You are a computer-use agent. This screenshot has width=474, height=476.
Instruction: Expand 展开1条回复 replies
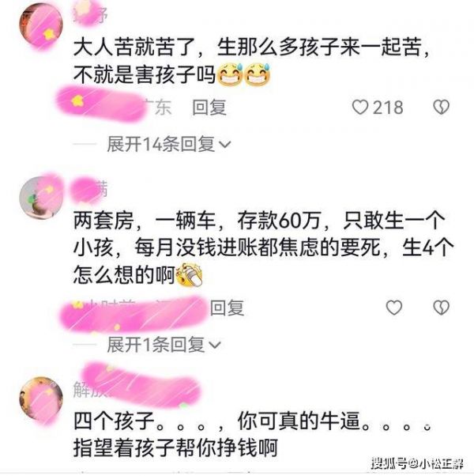click(164, 345)
